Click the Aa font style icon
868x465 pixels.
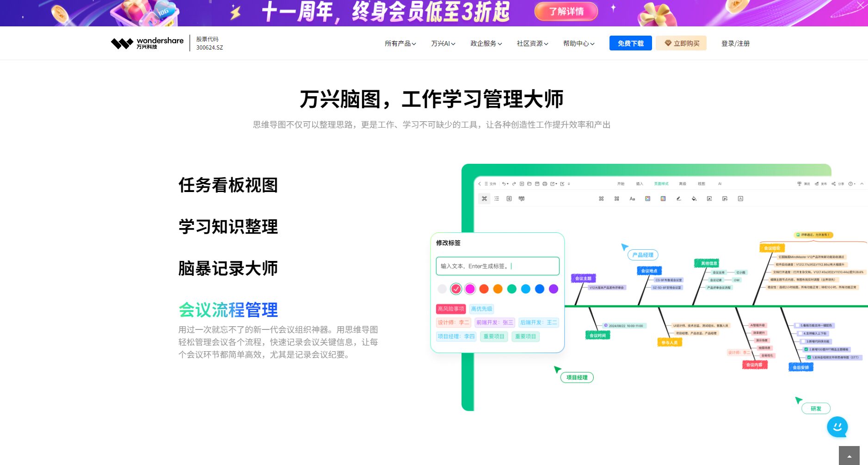[632, 198]
